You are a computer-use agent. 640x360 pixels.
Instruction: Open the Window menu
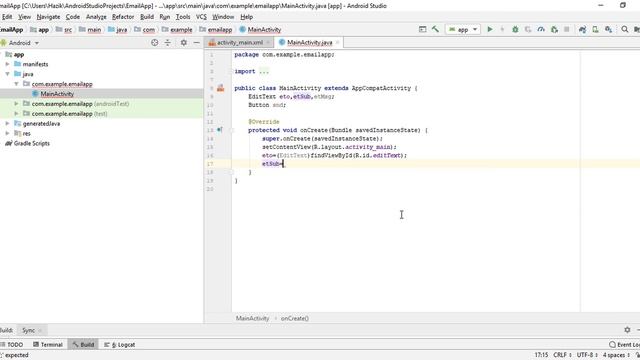[223, 17]
